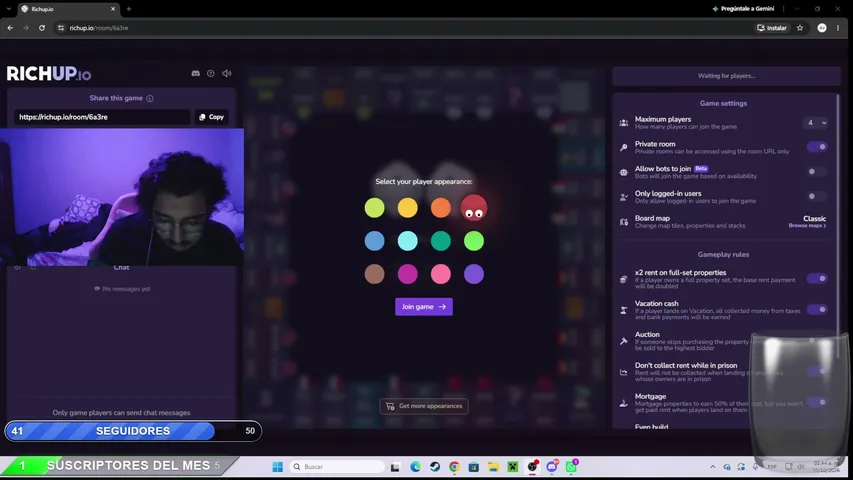
Task: Click the Vacation cash icon
Action: coord(623,310)
